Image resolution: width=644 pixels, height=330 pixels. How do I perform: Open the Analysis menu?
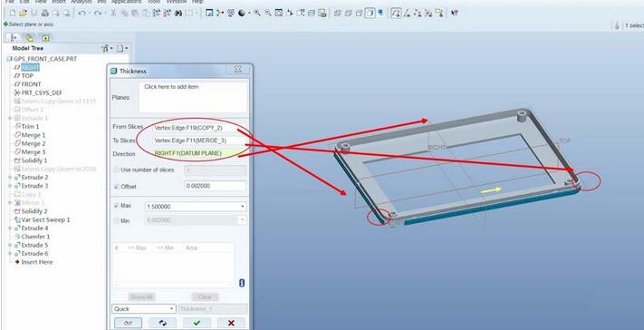point(82,2)
